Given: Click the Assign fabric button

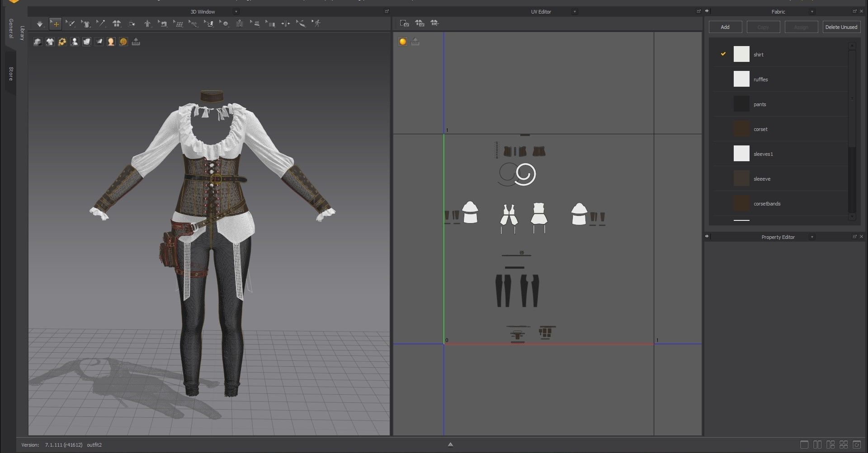Looking at the screenshot, I should pos(801,27).
